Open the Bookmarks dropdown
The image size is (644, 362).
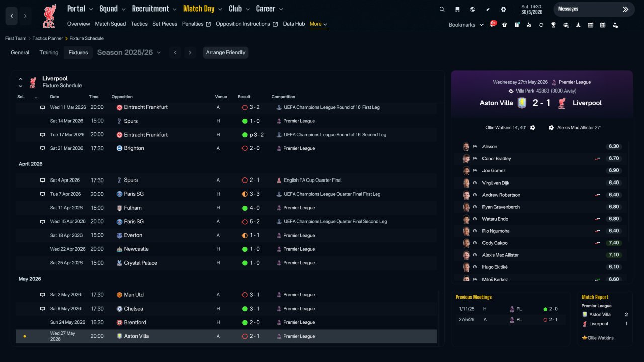coord(466,25)
